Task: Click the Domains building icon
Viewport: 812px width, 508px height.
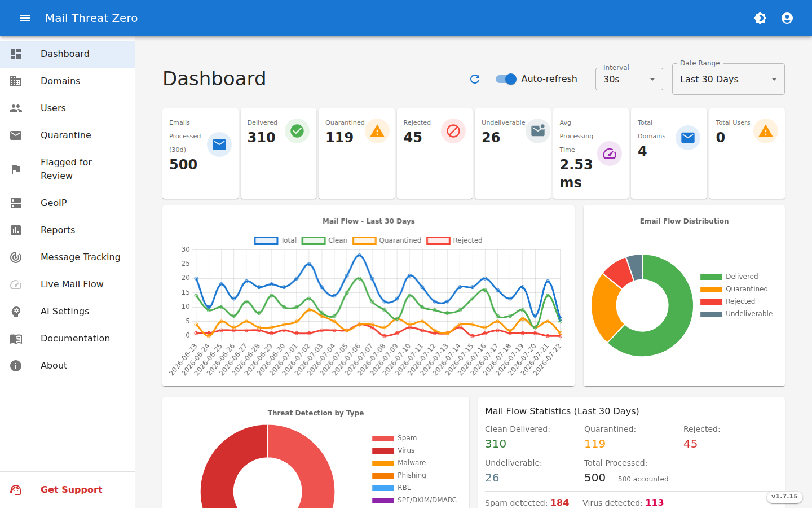Action: tap(16, 81)
